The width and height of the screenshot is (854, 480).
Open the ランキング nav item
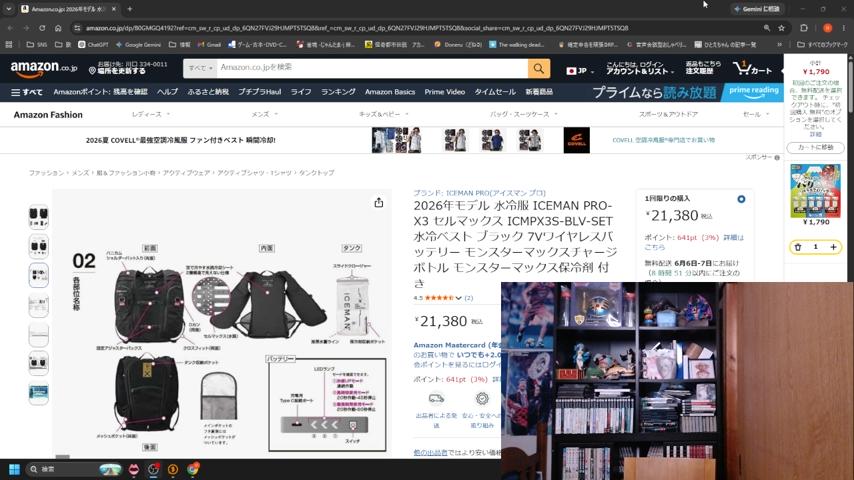[338, 92]
